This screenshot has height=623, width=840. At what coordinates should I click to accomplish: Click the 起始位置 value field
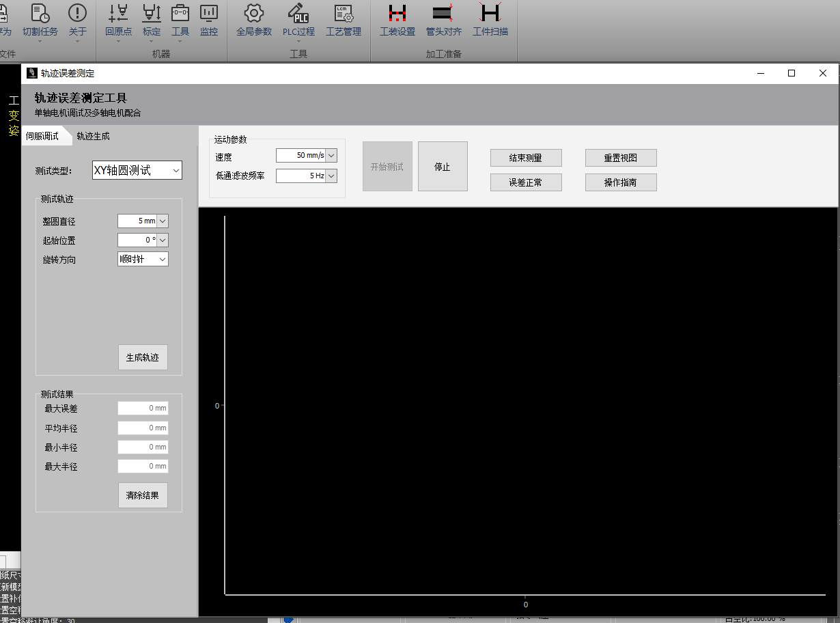tap(137, 240)
